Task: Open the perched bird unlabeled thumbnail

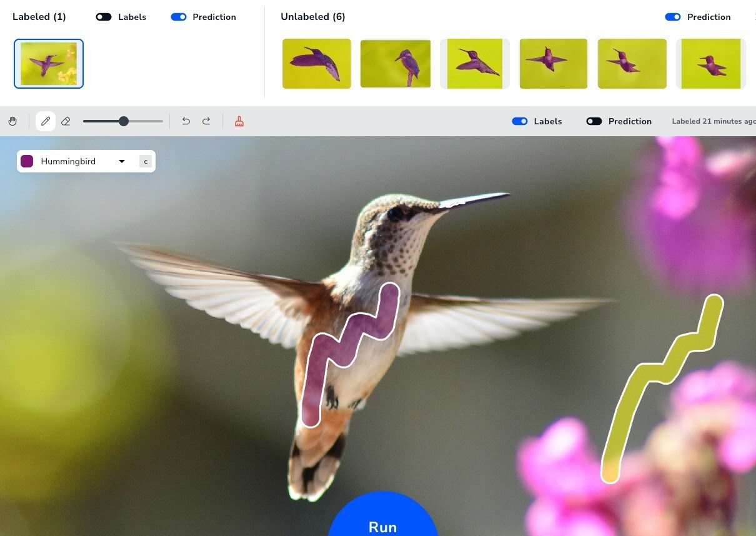Action: pyautogui.click(x=395, y=64)
